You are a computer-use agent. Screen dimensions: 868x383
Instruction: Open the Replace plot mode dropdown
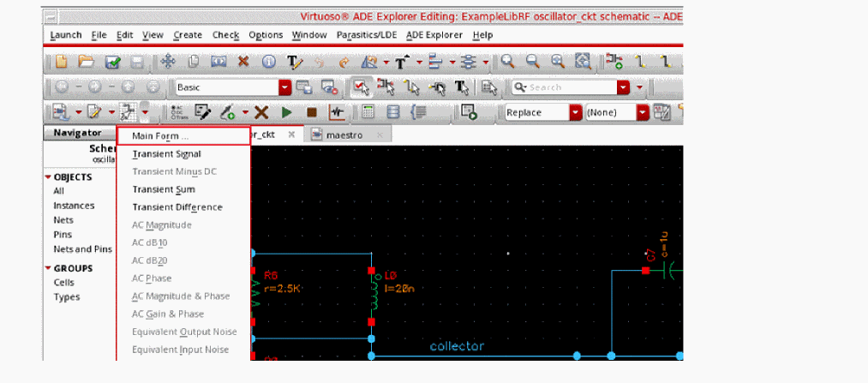tap(577, 112)
